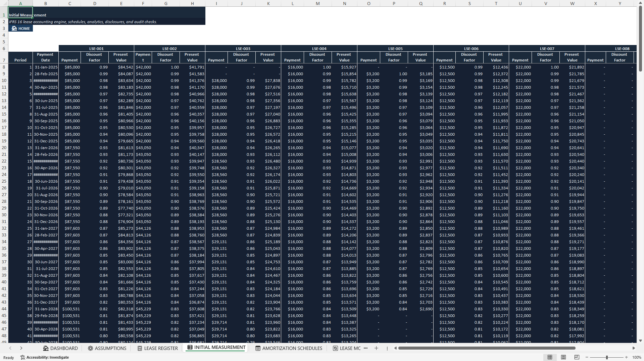Open the LEASE REGISTER sheet tab
Viewport: 644px width, 361px height.
click(157, 348)
